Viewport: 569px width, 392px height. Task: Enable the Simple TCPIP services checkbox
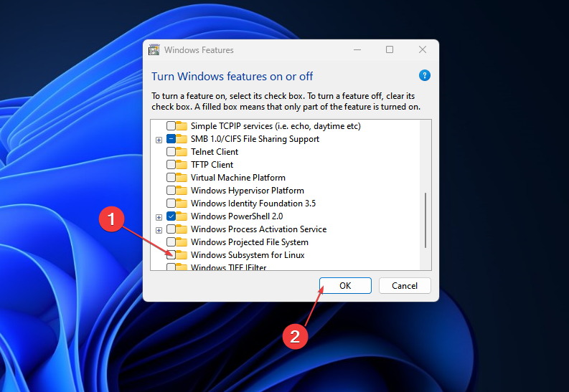click(x=171, y=126)
